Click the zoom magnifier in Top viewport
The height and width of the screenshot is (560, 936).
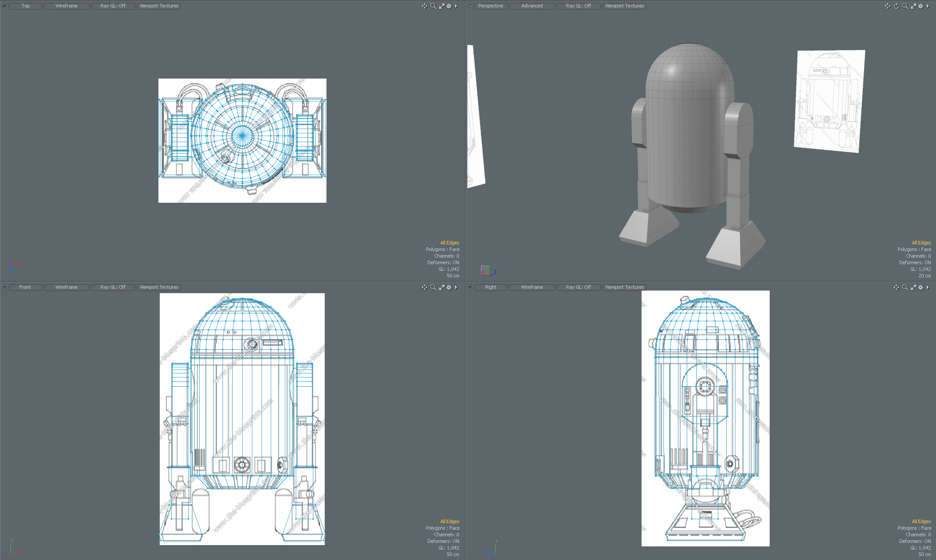[x=433, y=6]
